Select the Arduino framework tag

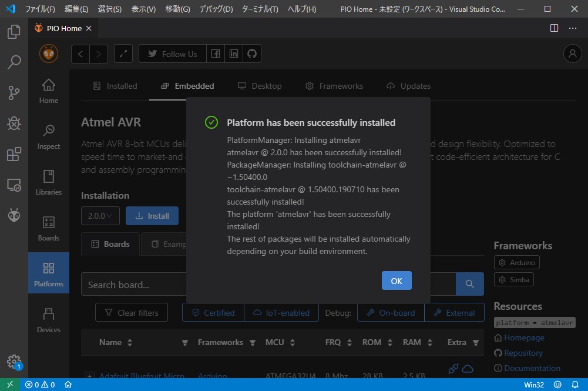click(x=517, y=262)
